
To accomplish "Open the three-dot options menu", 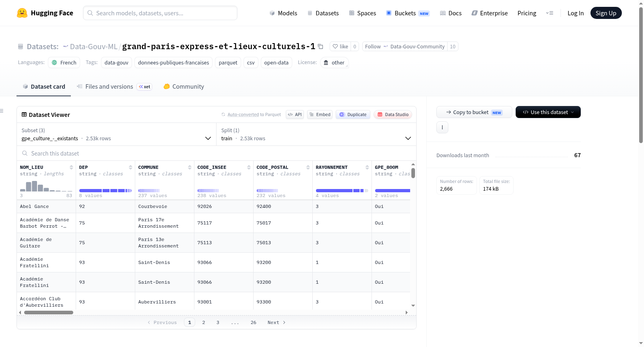I will pyautogui.click(x=442, y=127).
